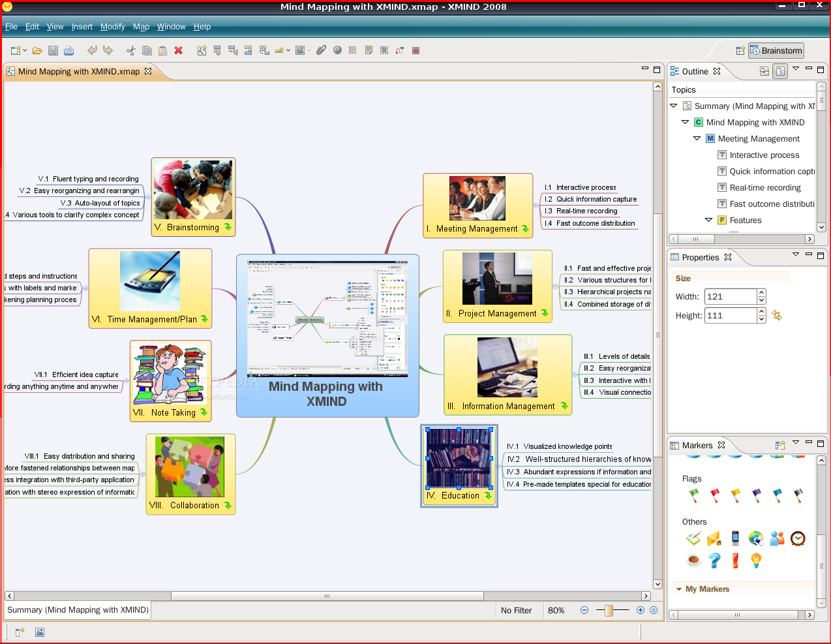Select the Mind Mapping with XMIND.xmap tab
This screenshot has width=831, height=644.
point(79,71)
